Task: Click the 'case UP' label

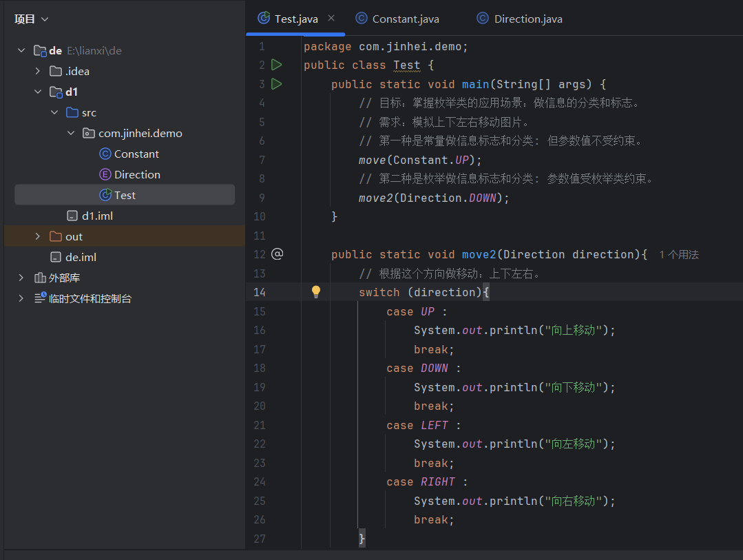Action: tap(410, 311)
